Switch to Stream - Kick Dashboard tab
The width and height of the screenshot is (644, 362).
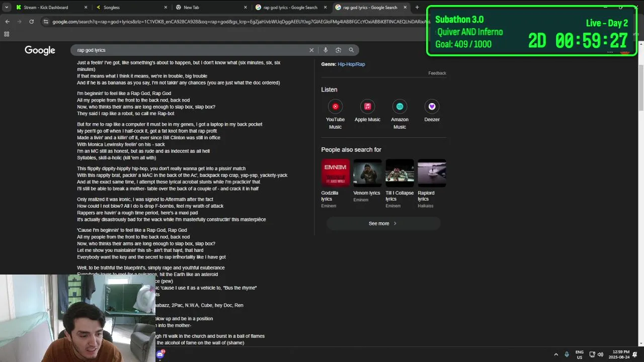(45, 8)
